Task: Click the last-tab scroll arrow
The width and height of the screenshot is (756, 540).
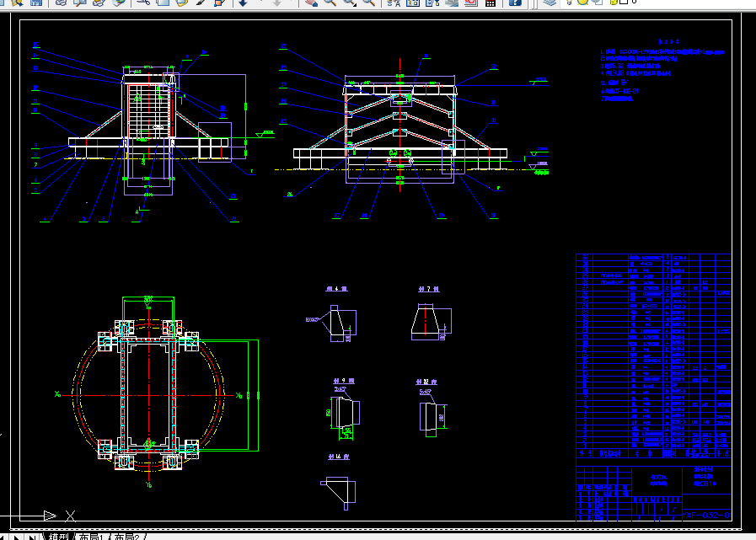Action: tap(32, 537)
